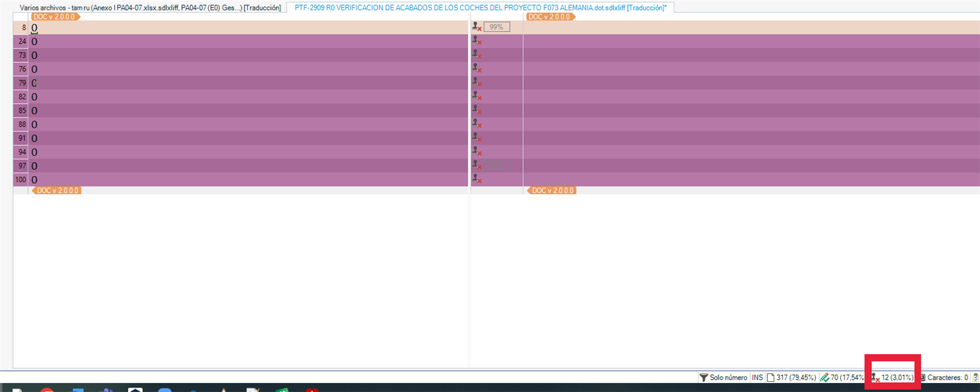Select segment number 79

point(21,83)
